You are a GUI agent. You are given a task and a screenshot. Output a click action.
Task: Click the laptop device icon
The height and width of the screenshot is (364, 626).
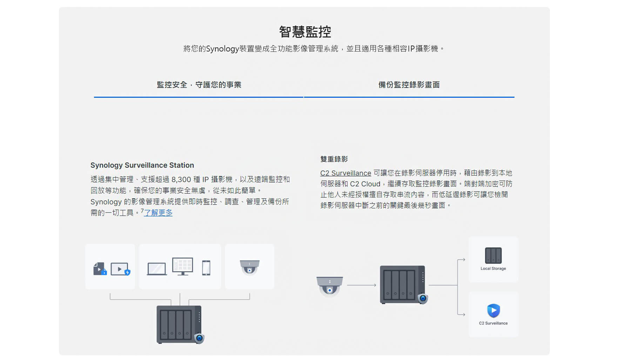coord(157,269)
